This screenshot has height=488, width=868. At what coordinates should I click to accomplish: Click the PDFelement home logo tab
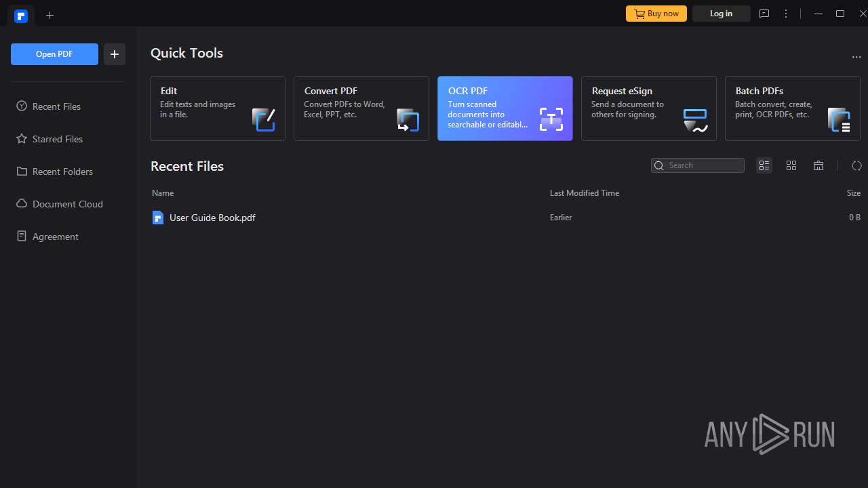coord(21,15)
